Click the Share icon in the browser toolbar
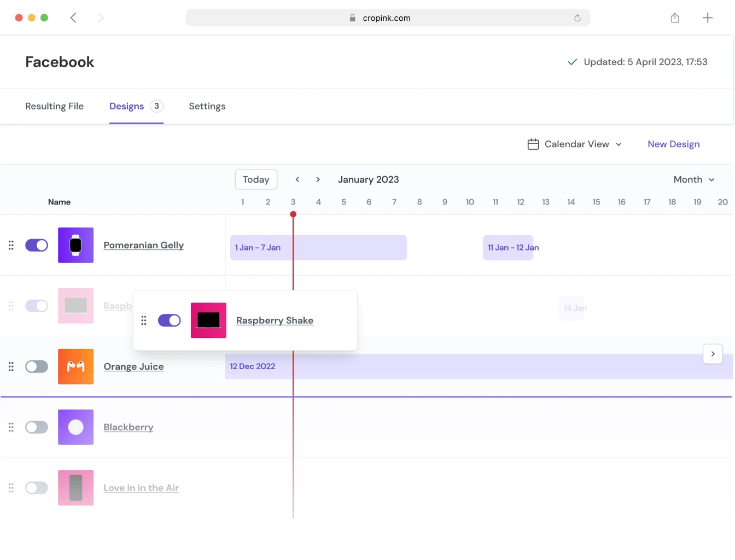 click(674, 17)
